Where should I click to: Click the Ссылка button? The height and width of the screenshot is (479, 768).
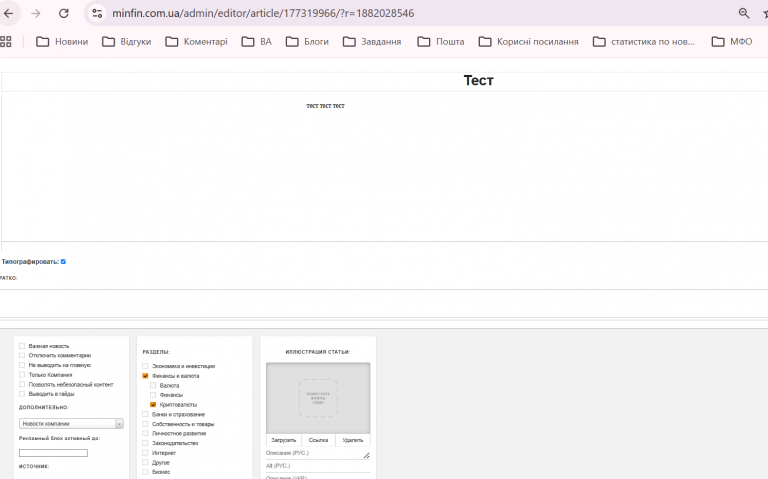coord(318,440)
